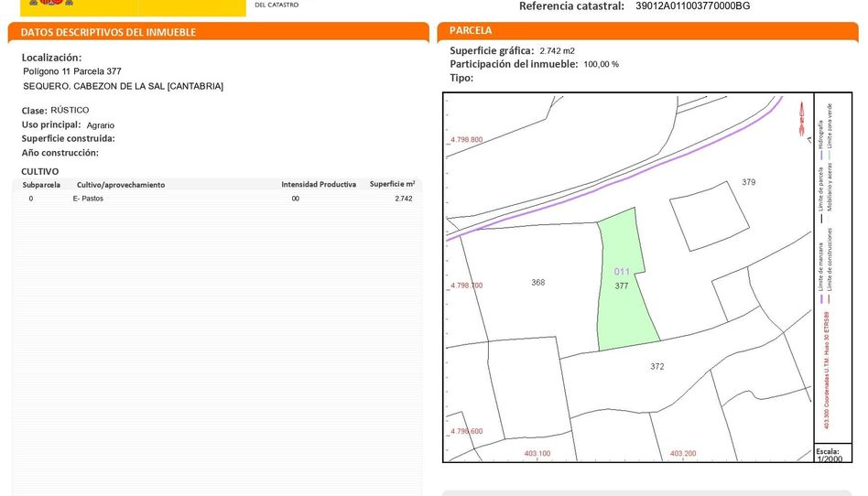868x496 pixels.
Task: Open the Datos Descriptivos del Inmueble header
Action: 108,32
